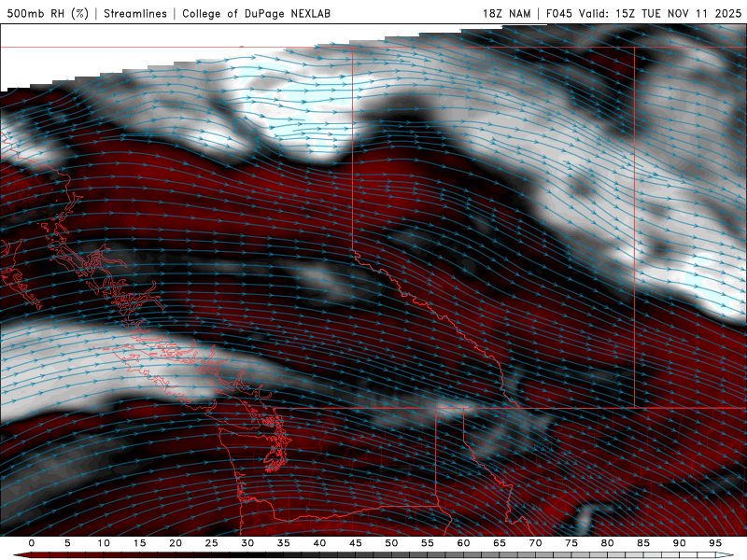Select "F045 Valid: 15Z TUE NOV 11 2025" text
Image resolution: width=747 pixels, height=560 pixels.
coord(643,13)
